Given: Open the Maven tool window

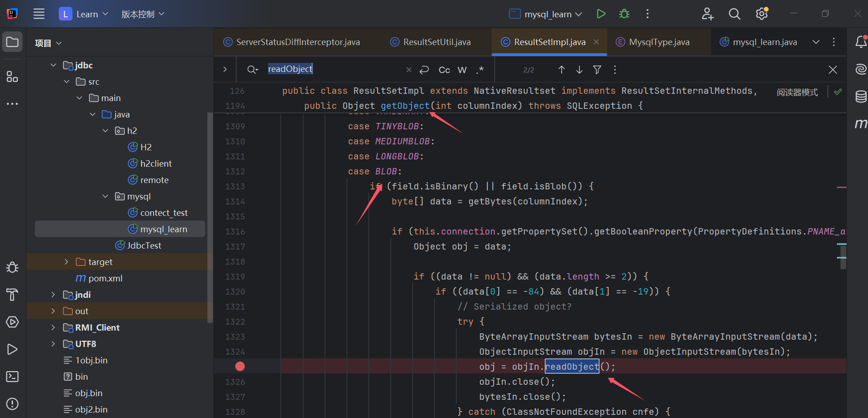Looking at the screenshot, I should tap(860, 123).
